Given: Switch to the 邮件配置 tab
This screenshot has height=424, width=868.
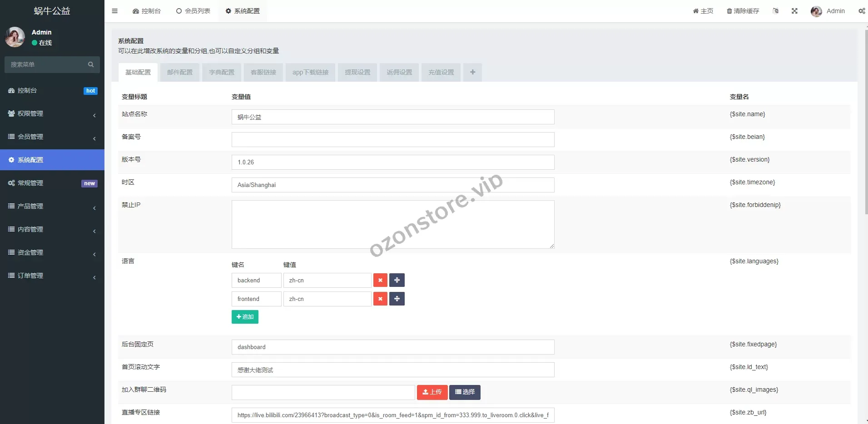Looking at the screenshot, I should tap(180, 72).
